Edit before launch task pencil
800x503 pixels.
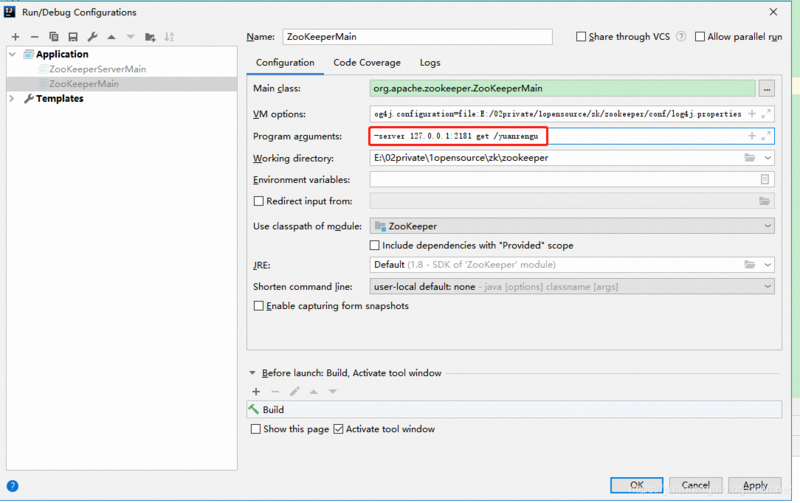pos(294,391)
